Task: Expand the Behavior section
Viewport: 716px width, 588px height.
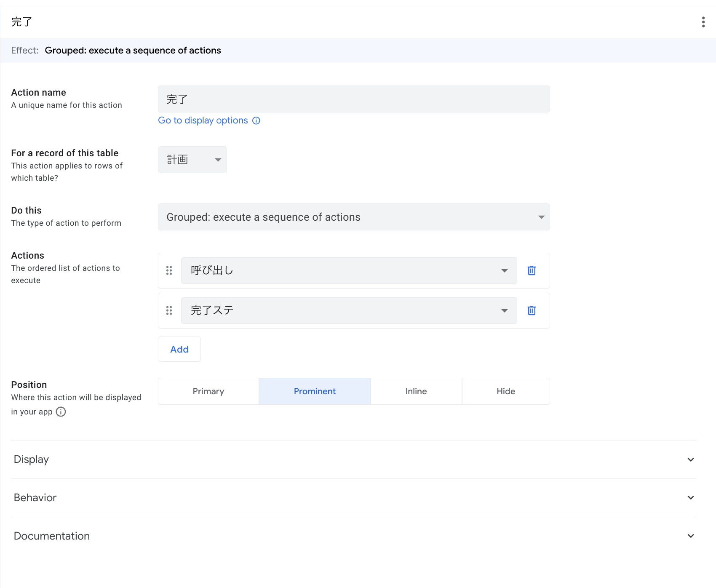Action: 354,497
